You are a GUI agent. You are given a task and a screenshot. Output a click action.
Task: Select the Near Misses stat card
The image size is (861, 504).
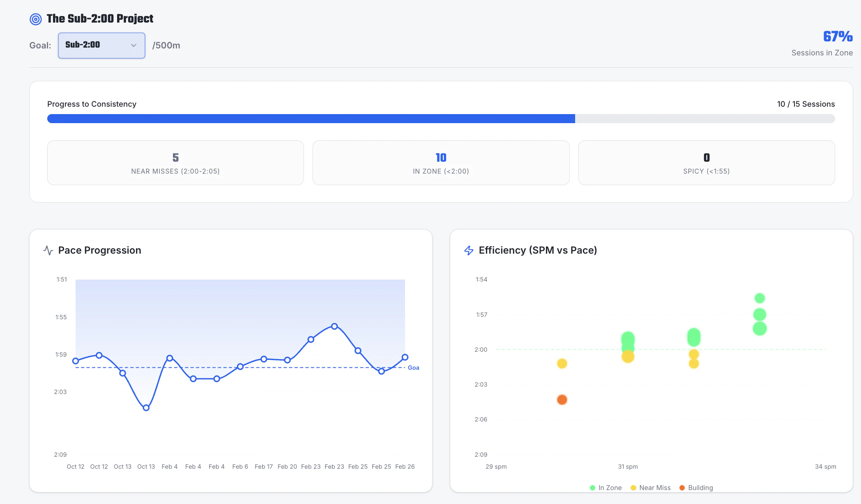pyautogui.click(x=175, y=163)
